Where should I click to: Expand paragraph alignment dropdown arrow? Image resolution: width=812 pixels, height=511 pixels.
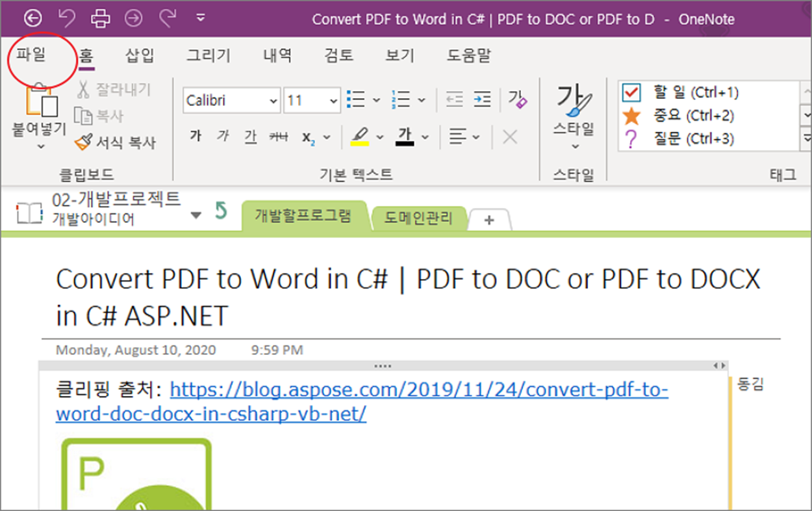tap(476, 137)
